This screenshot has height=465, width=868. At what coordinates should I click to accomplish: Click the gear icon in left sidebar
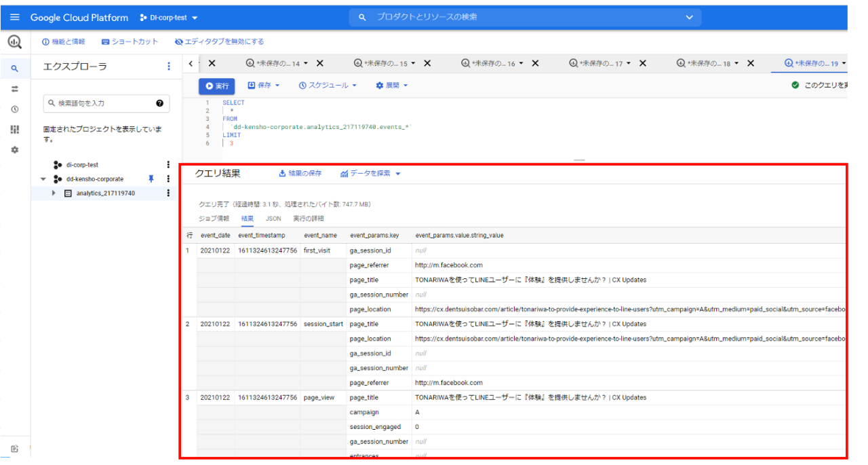15,149
